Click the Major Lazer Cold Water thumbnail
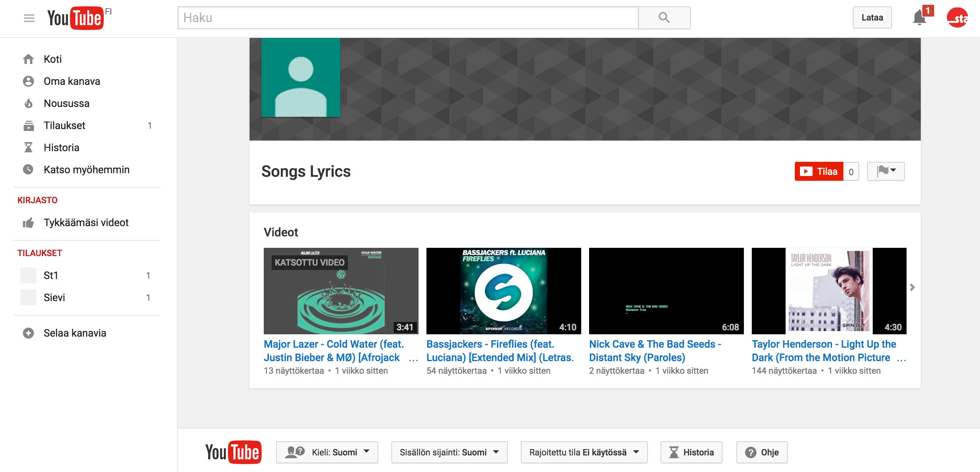 tap(341, 291)
